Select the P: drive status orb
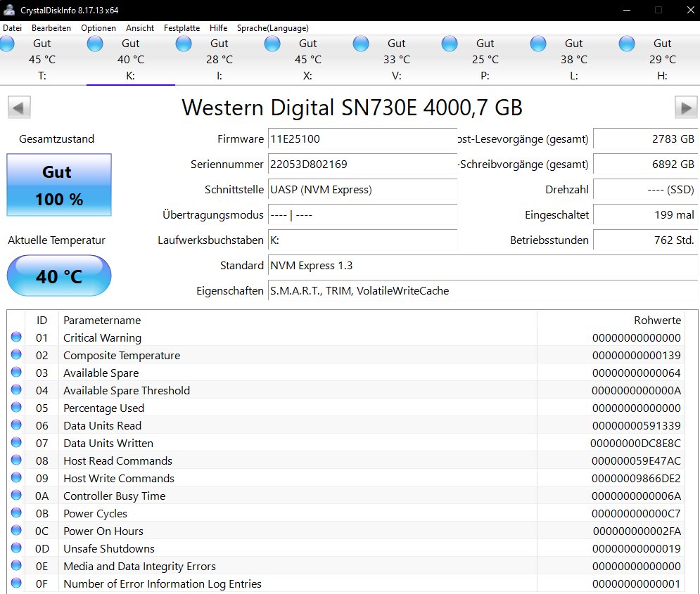 coord(450,44)
